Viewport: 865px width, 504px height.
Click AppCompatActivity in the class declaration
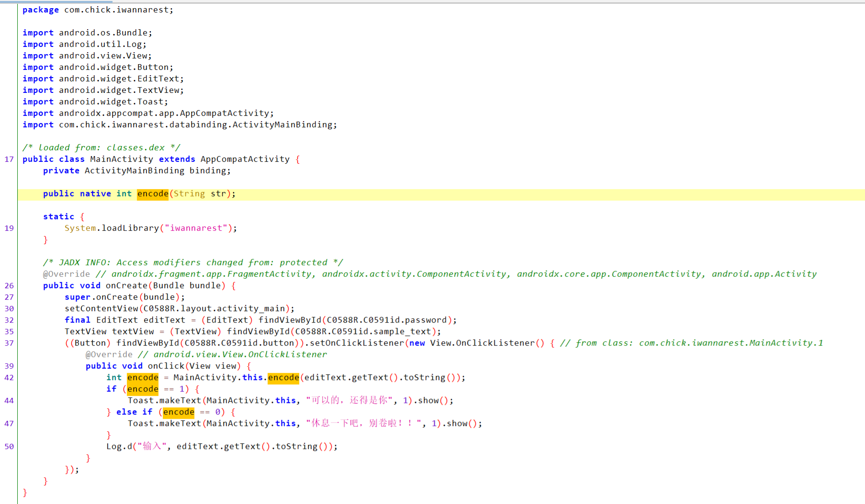point(245,159)
